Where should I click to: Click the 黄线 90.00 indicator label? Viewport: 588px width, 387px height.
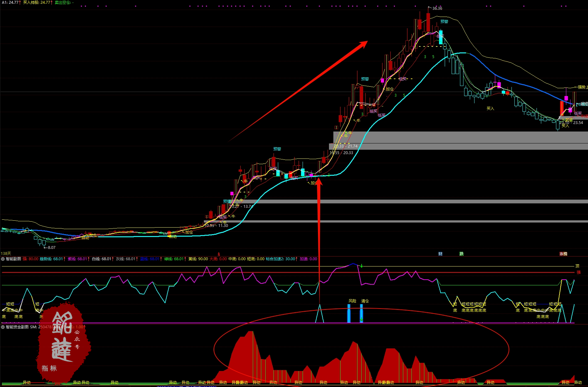198,259
